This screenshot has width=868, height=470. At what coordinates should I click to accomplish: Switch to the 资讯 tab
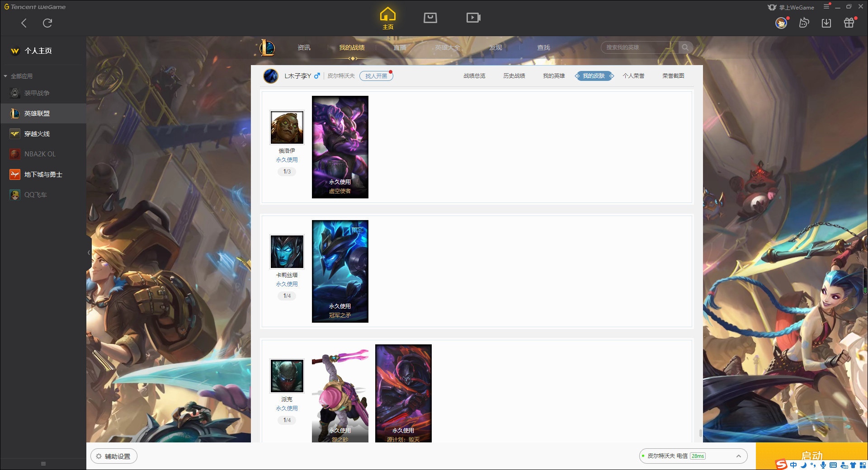tap(304, 47)
